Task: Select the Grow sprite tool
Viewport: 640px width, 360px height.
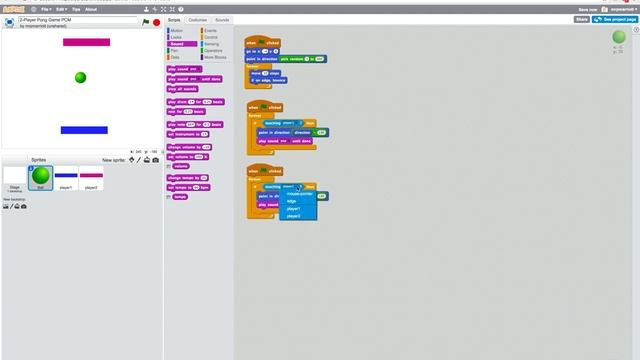Action: (x=163, y=9)
